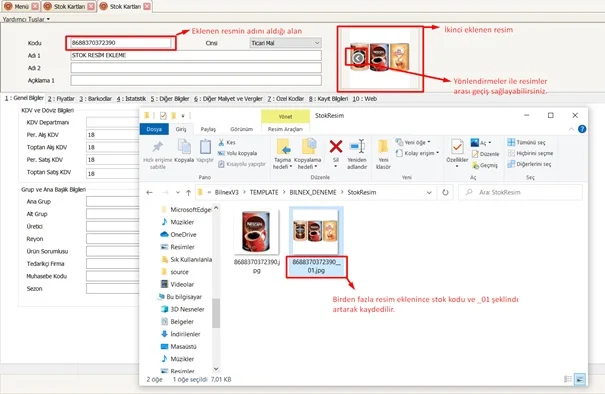
Task: Click Yolu kopyala in ribbon
Action: (x=237, y=153)
